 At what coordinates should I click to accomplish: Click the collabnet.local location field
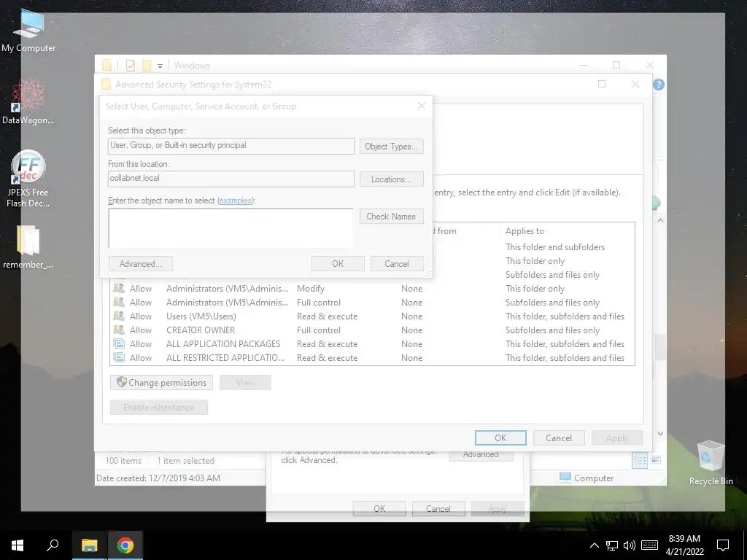click(x=231, y=179)
